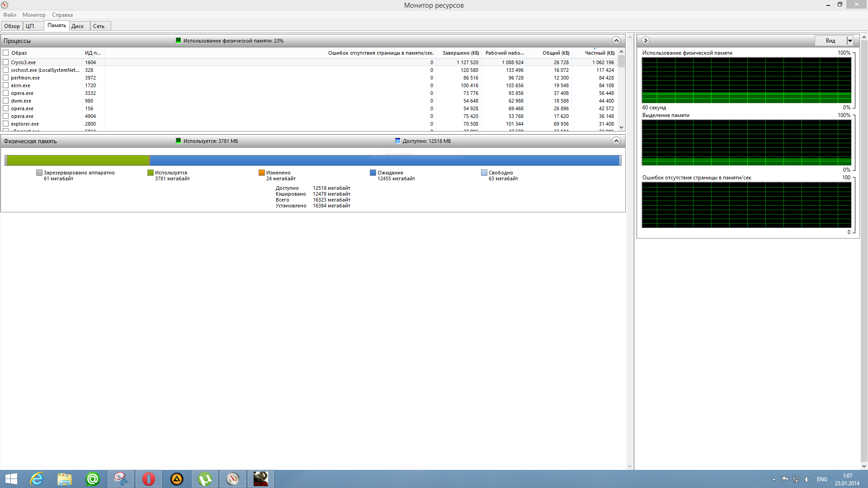Click the orange Изменено color legend square
The width and height of the screenshot is (868, 488).
262,173
